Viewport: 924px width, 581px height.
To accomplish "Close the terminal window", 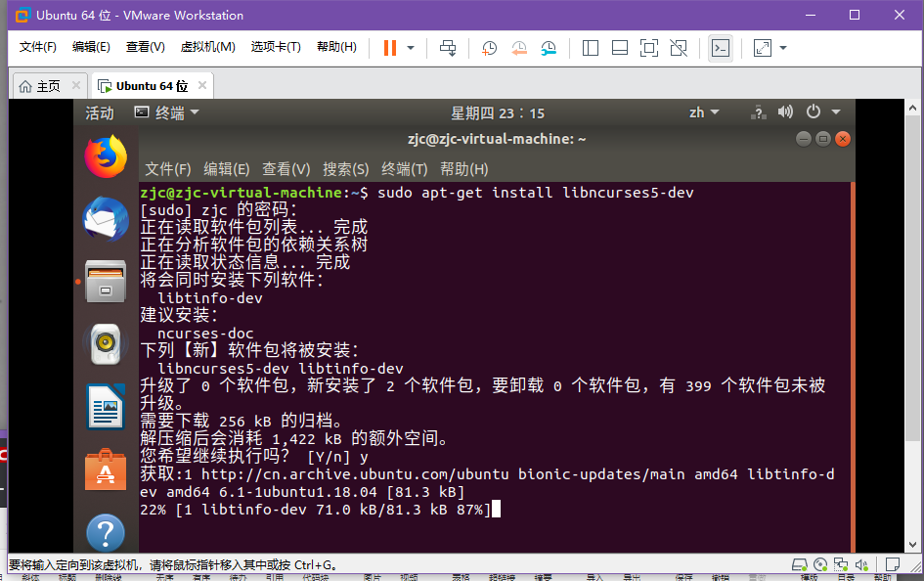I will [x=843, y=139].
